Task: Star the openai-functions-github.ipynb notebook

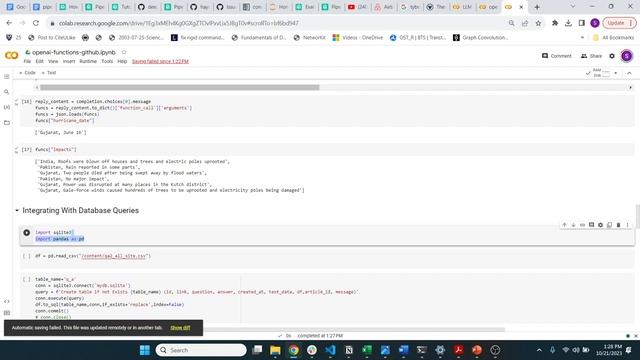Action: point(124,52)
